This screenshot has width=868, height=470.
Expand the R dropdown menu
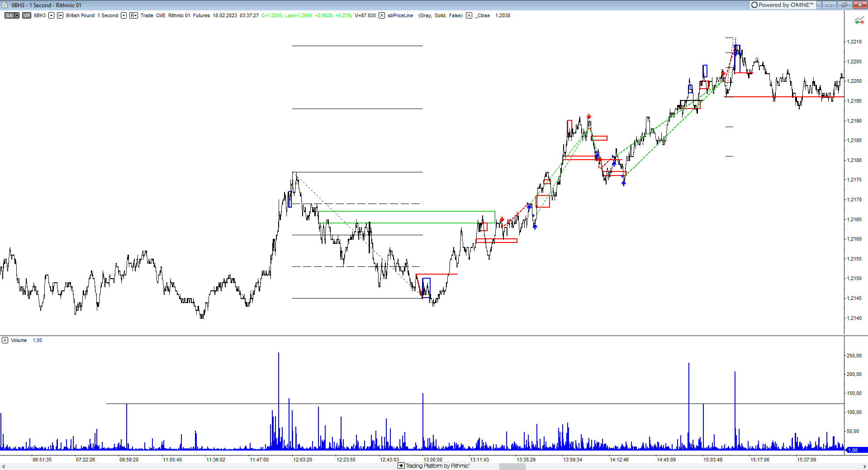tap(133, 15)
